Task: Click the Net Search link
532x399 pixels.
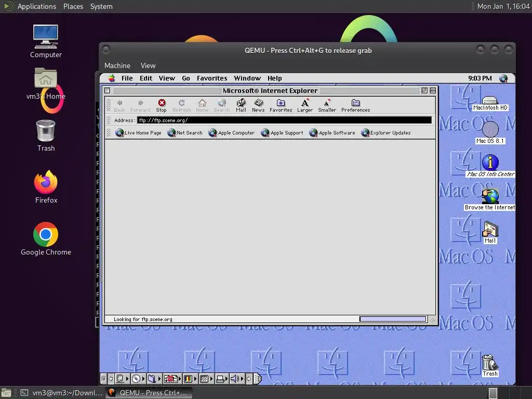Action: 185,132
